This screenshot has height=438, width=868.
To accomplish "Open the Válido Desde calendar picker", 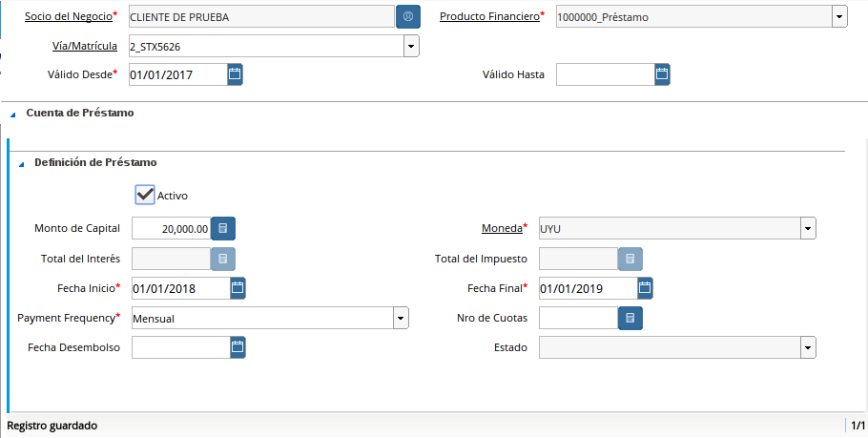I will tap(236, 73).
